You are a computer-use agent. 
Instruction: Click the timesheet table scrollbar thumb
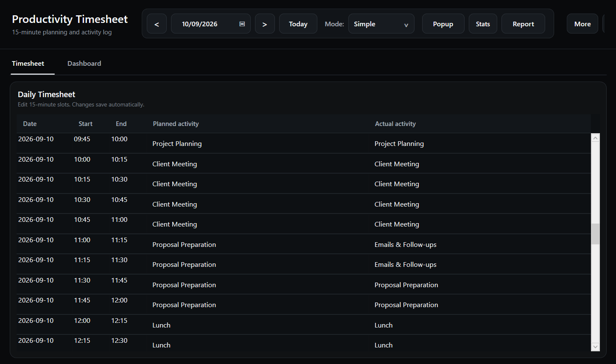(595, 234)
